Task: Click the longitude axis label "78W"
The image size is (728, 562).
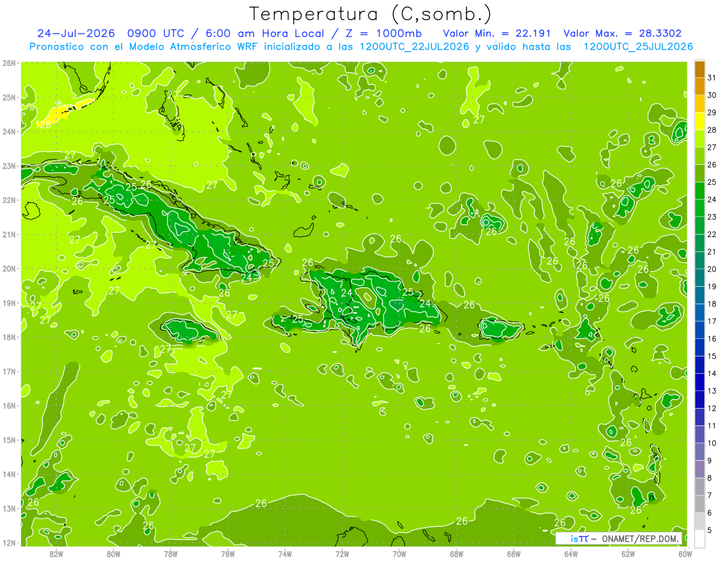Action: [170, 554]
